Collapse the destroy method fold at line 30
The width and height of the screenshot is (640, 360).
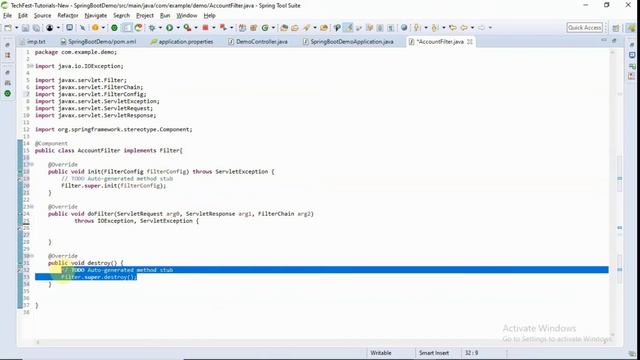click(32, 256)
